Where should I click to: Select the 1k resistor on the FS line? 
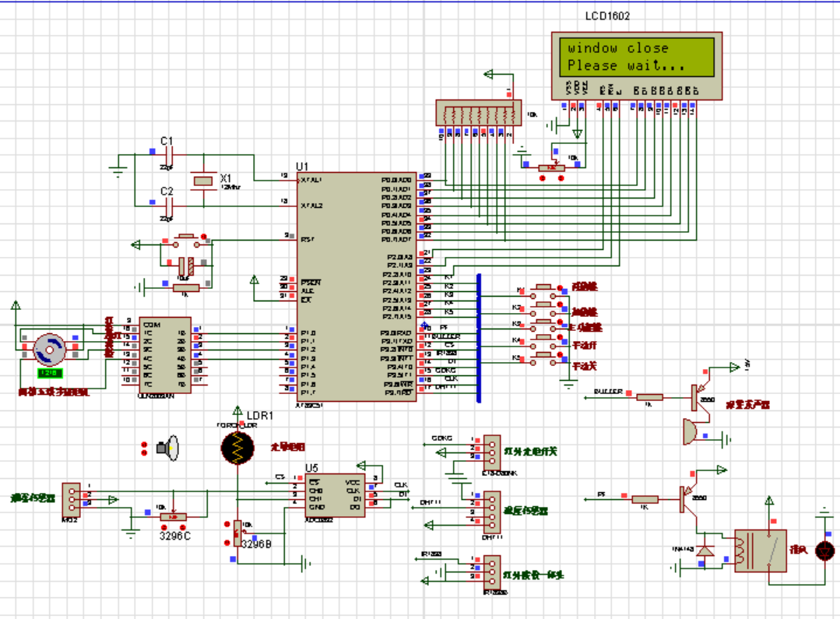[645, 499]
